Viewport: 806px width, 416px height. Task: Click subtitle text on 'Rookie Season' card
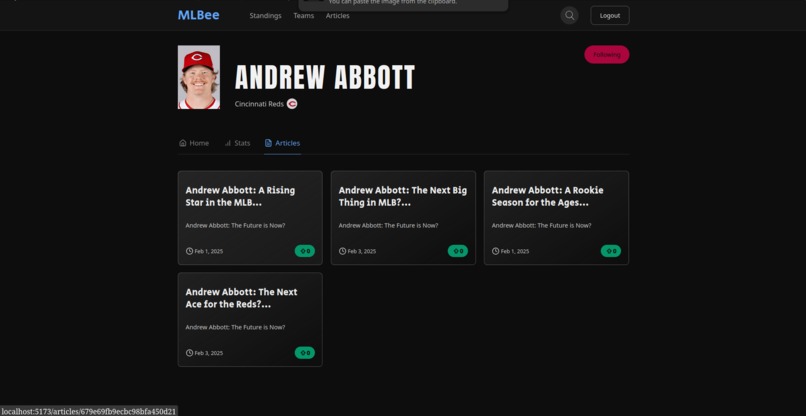click(x=542, y=225)
